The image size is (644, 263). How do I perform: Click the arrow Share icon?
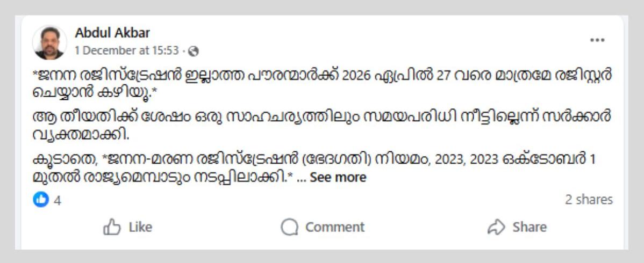point(495,227)
